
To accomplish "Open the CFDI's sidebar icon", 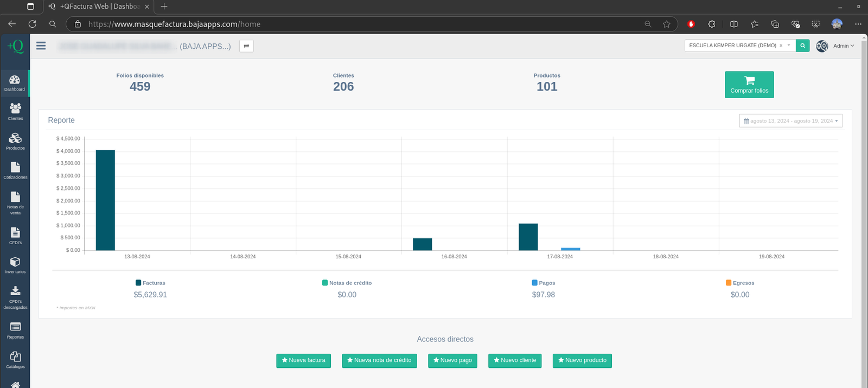I will click(15, 236).
